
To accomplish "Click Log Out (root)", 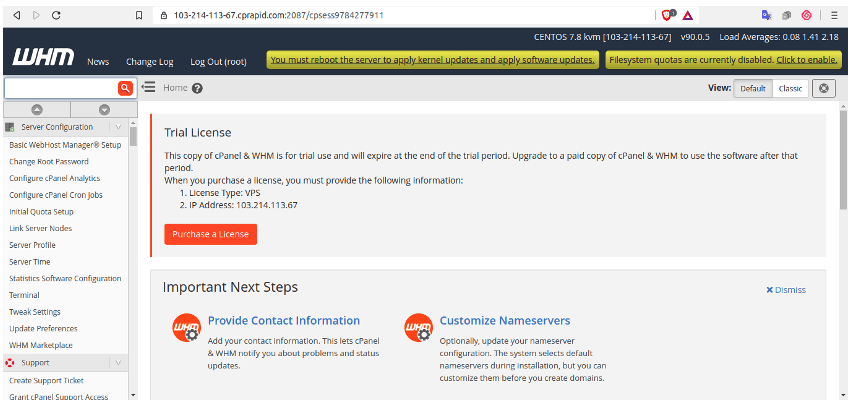I will (x=218, y=62).
